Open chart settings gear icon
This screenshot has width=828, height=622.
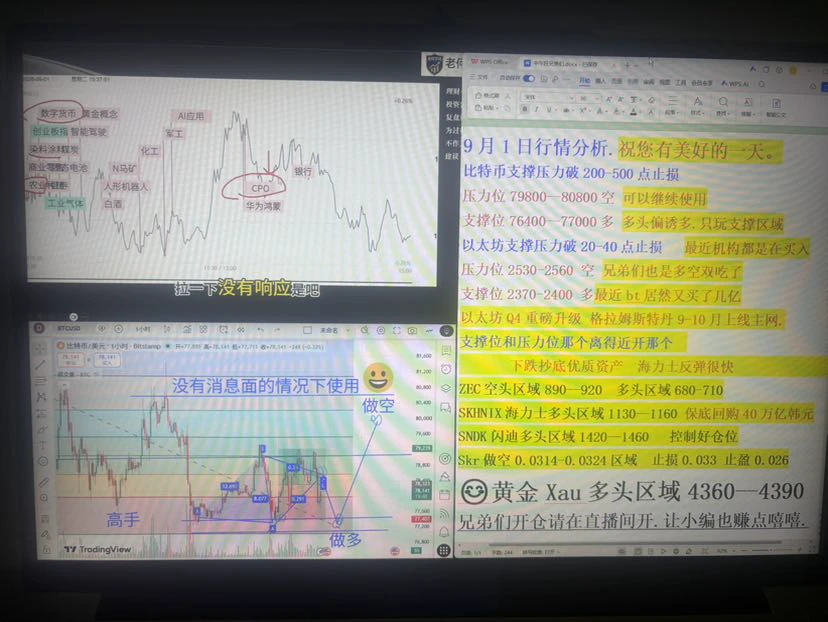[x=380, y=330]
